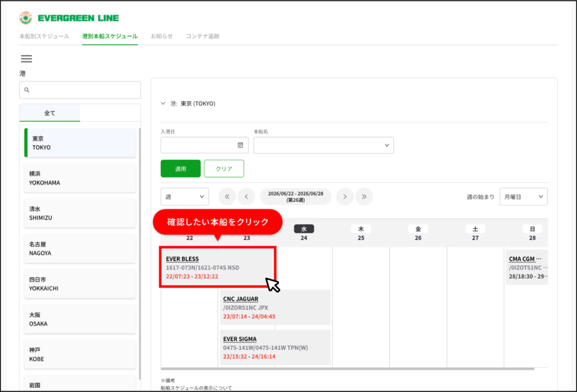
Task: Click the 土 27 day header
Action: 475,233
